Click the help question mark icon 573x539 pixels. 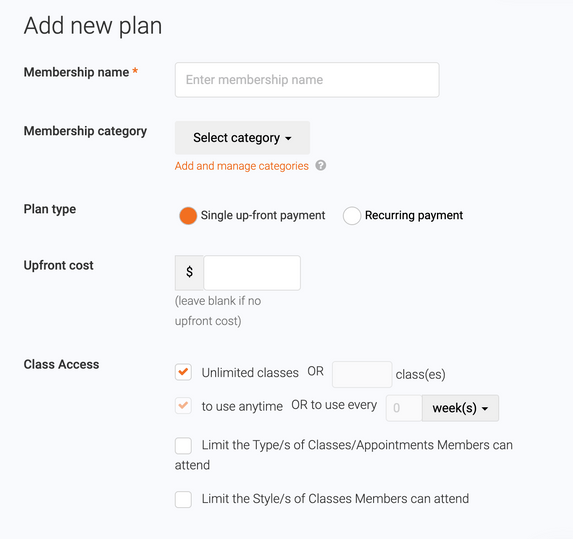tap(320, 166)
